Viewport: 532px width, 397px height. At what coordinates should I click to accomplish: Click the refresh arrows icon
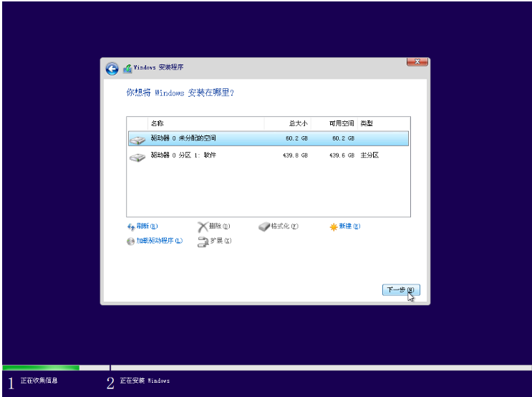131,227
